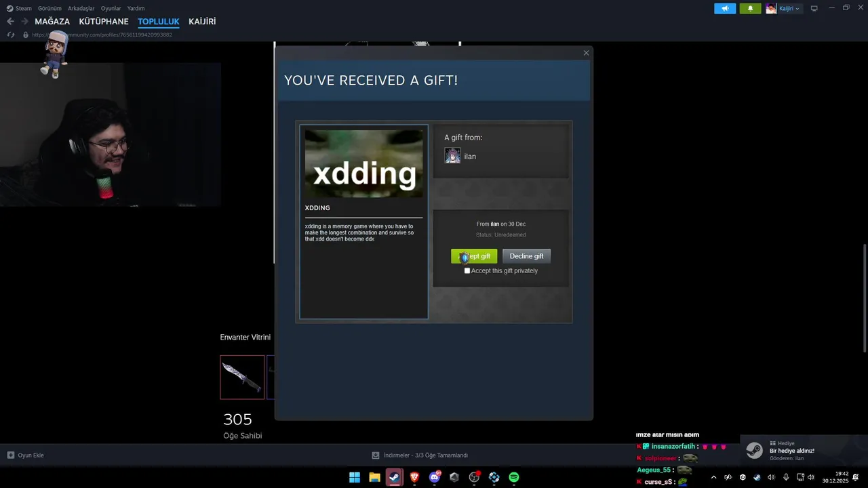Click the Kaijiri account avatar
The height and width of the screenshot is (488, 868).
(x=771, y=9)
